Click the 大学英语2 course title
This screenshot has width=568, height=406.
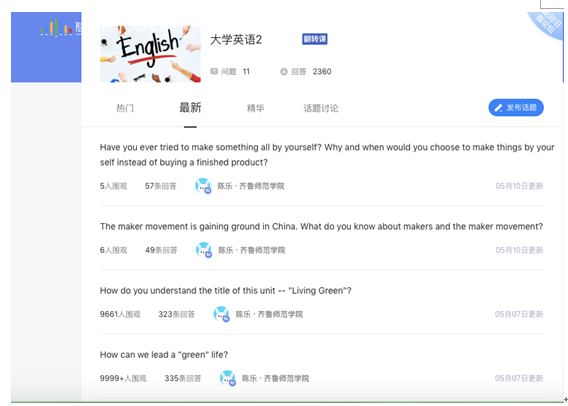[236, 39]
